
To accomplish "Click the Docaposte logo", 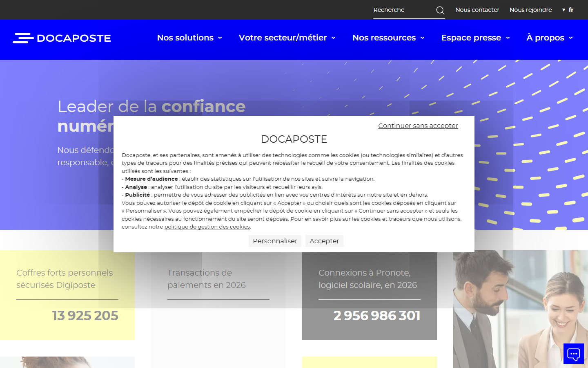I will pos(62,38).
